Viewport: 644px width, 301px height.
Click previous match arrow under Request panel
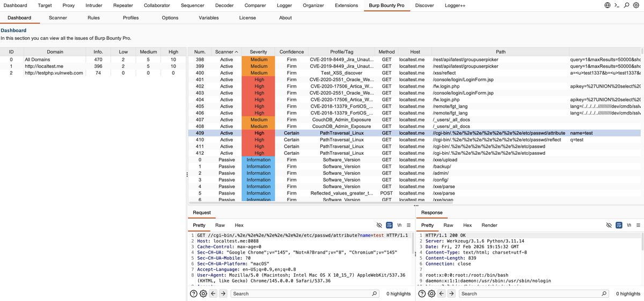(x=214, y=293)
